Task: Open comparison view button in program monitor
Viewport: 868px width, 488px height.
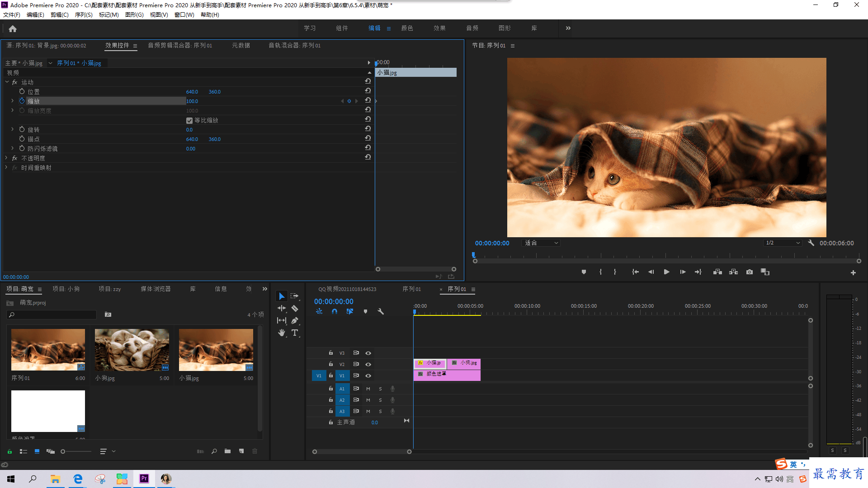Action: [x=765, y=272]
